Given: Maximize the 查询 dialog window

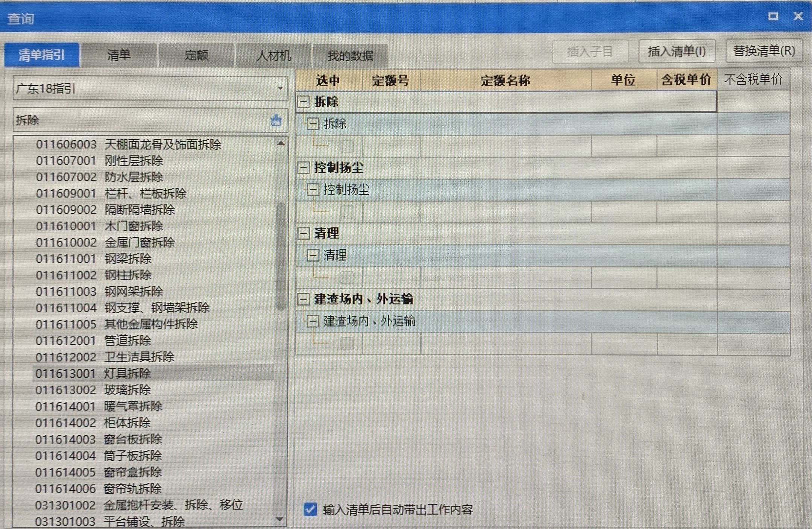Looking at the screenshot, I should [x=773, y=16].
